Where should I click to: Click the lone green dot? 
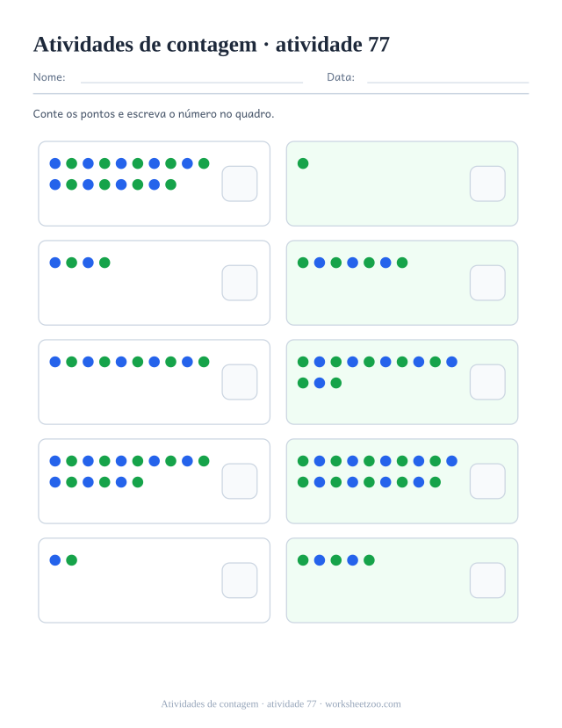tap(303, 163)
